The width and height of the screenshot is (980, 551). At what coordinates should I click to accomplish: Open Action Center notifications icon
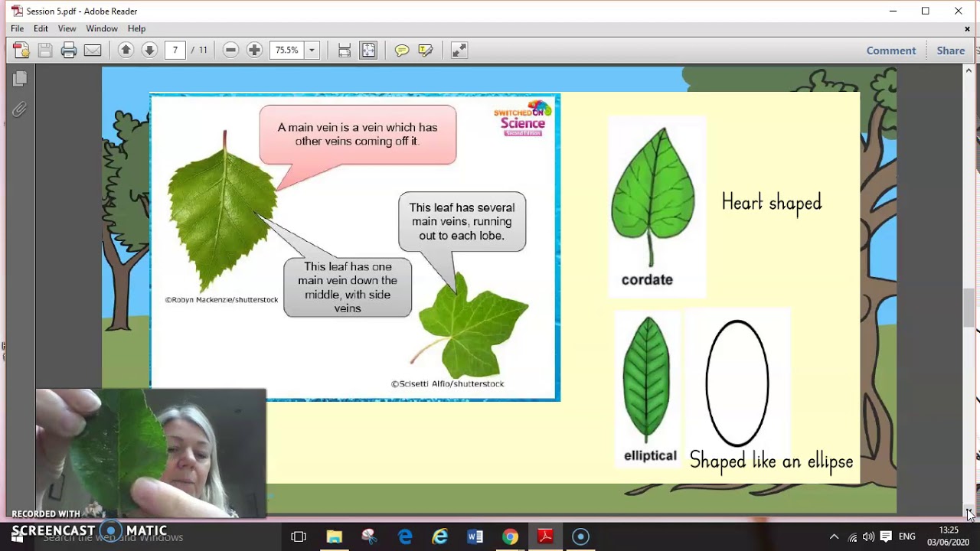(x=886, y=536)
